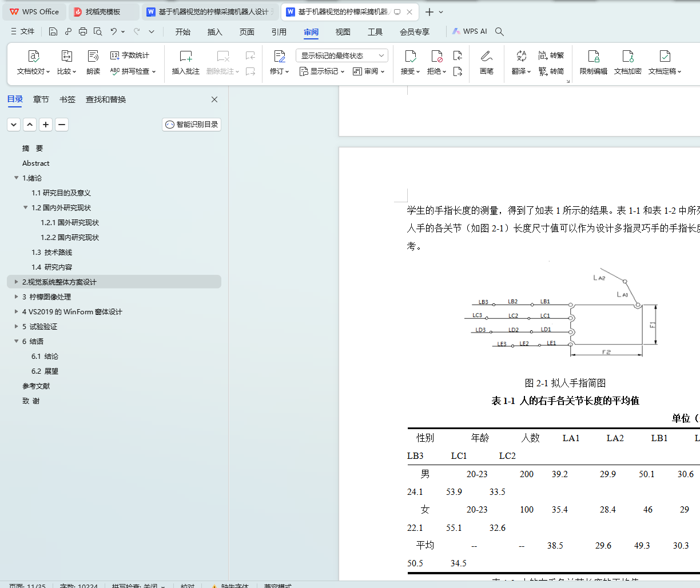This screenshot has width=700, height=588.
Task: Switch to the 引用 ribbon tab
Action: click(x=279, y=32)
